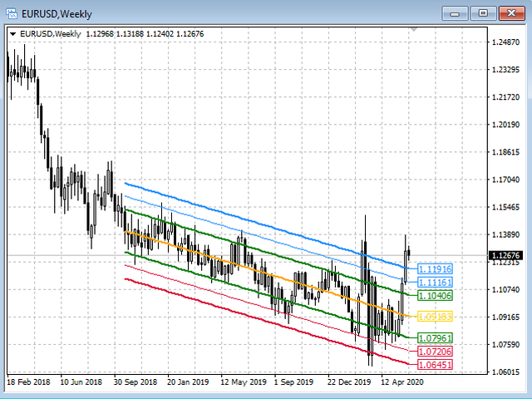
Task: Click the OHLC values in chart header
Action: coord(145,33)
